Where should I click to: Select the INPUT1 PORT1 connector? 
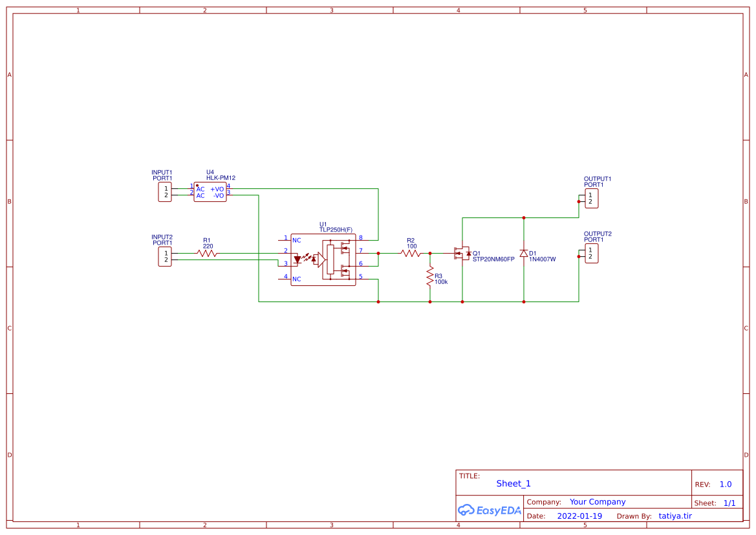[x=166, y=191]
